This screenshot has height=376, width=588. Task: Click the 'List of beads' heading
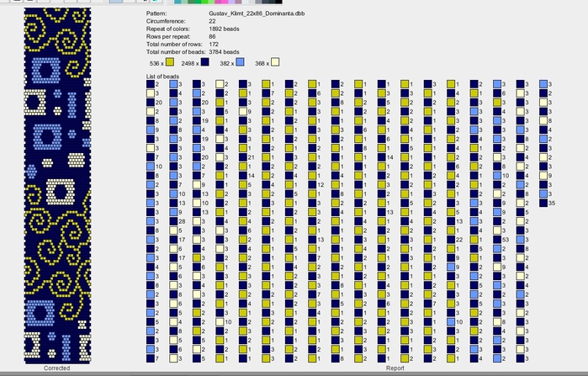coord(162,77)
